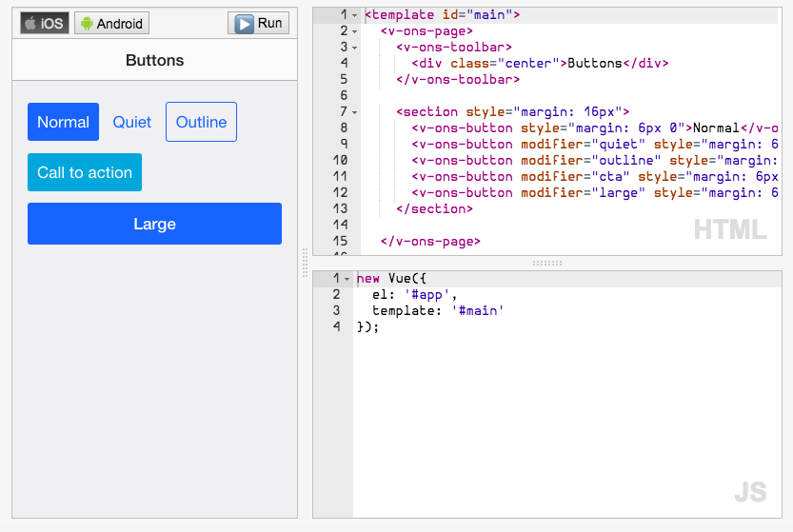
Task: Click the vertical splitter handle between preview and editors
Action: [x=305, y=263]
